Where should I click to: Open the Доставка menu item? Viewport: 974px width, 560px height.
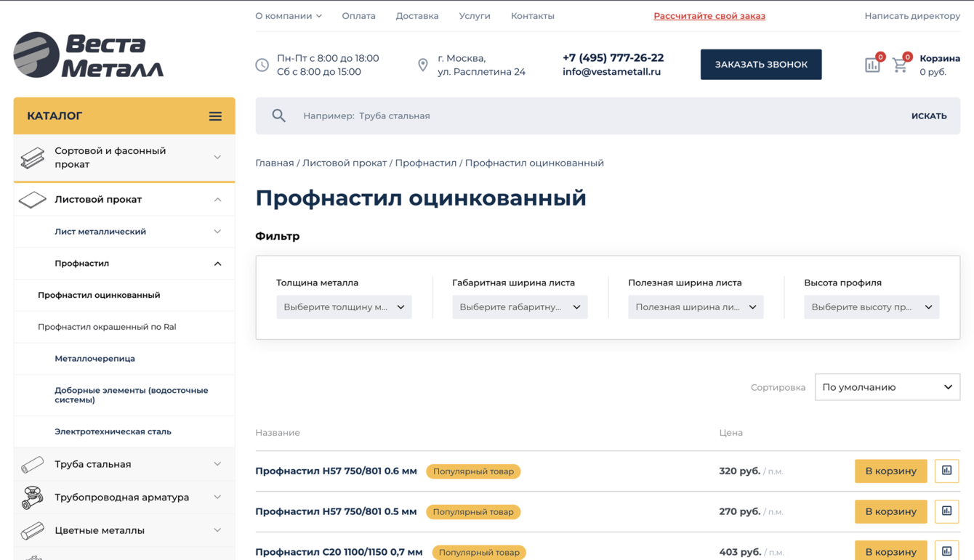click(x=417, y=16)
